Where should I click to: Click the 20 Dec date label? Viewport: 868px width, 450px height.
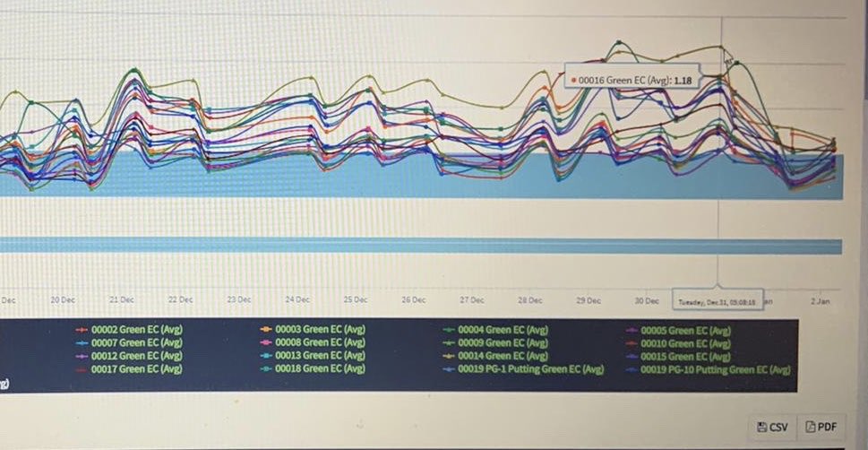coord(63,299)
